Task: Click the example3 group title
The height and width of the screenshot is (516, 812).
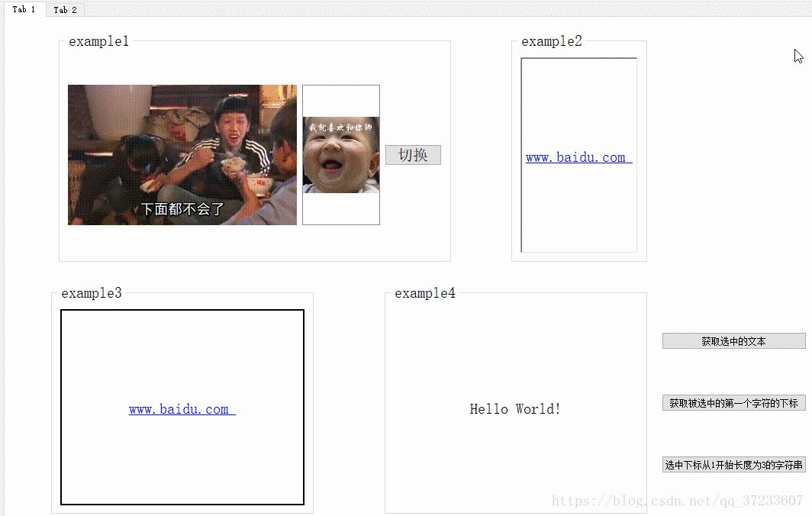Action: click(x=92, y=293)
